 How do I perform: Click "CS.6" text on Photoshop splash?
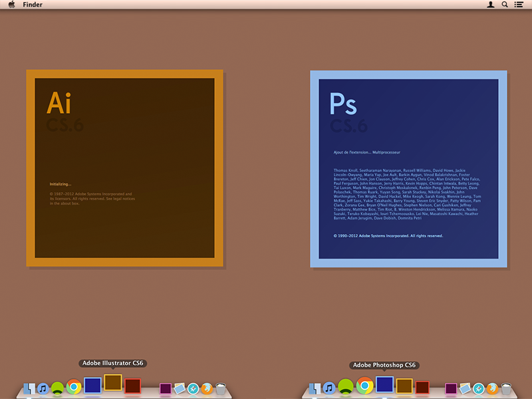348,126
